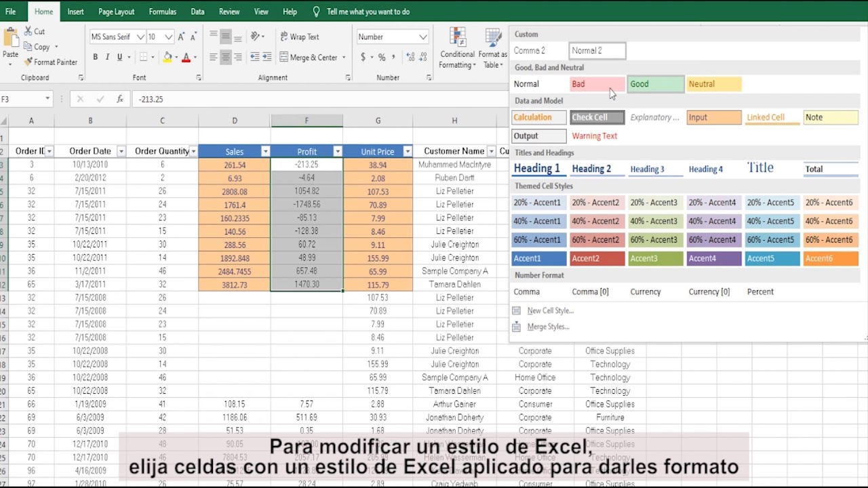Switch to the Formulas tab
The image size is (868, 488).
pyautogui.click(x=163, y=12)
